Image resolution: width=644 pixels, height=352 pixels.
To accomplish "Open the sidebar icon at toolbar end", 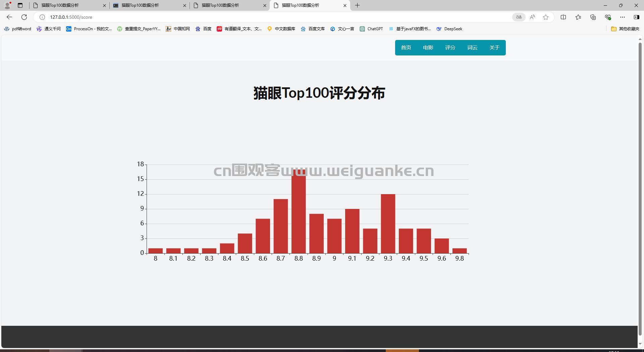I will [x=636, y=17].
